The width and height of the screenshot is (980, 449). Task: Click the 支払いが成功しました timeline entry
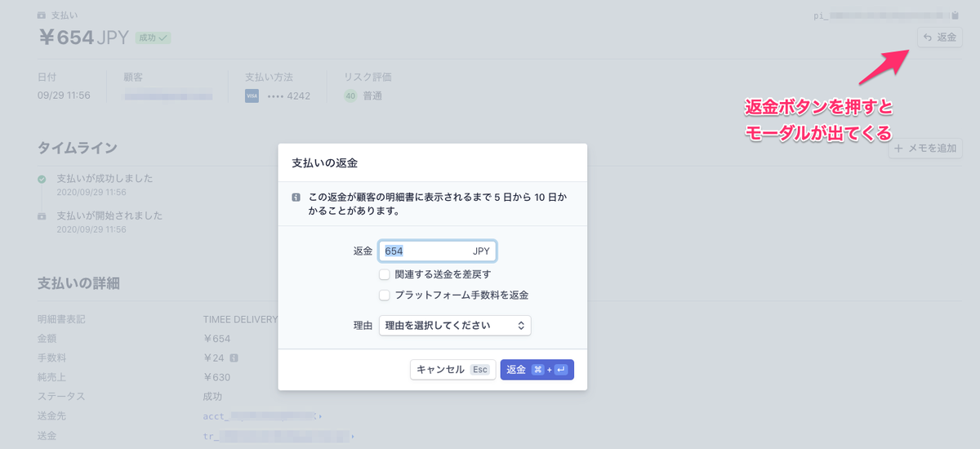coord(105,178)
